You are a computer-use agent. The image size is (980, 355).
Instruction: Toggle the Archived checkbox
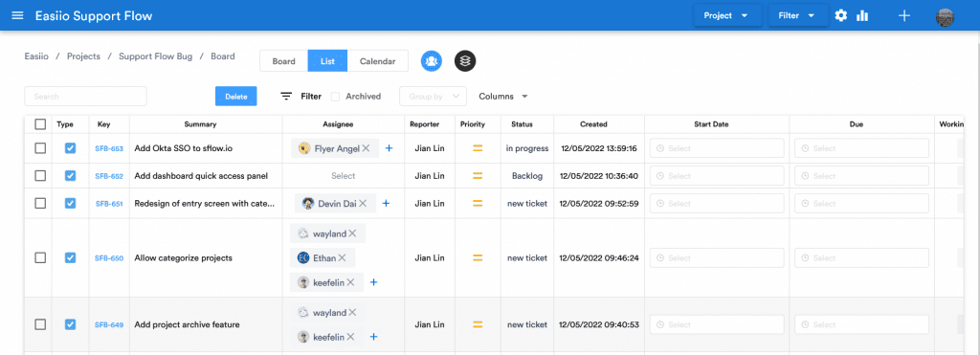coord(336,97)
